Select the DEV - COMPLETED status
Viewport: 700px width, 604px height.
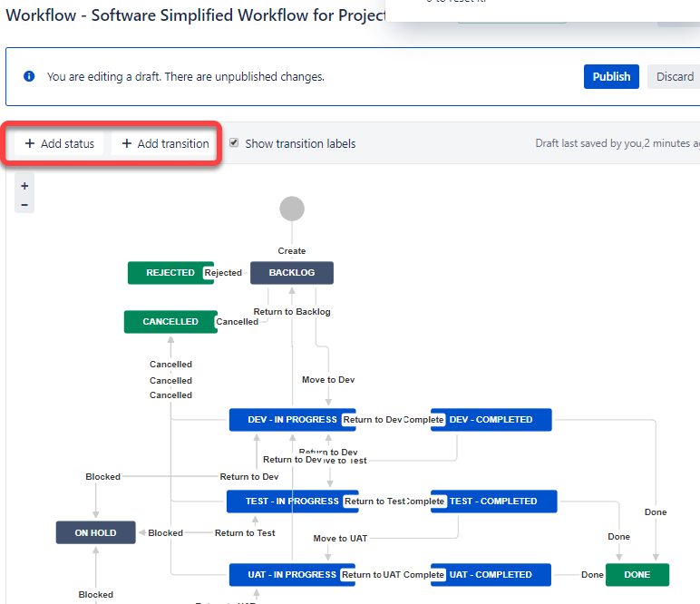coord(491,420)
